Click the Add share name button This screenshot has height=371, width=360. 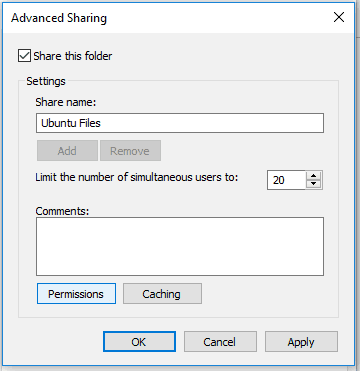pyautogui.click(x=67, y=151)
